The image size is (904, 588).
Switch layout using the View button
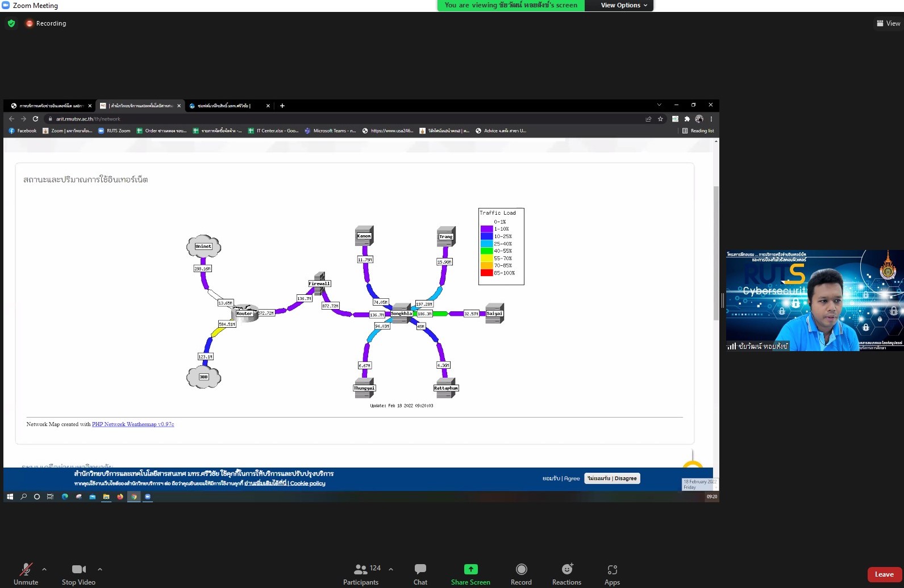tap(888, 23)
